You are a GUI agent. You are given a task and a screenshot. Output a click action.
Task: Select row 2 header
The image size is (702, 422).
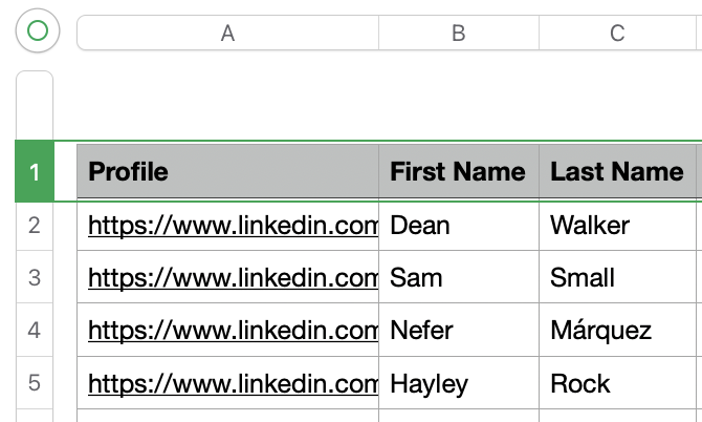tap(34, 225)
